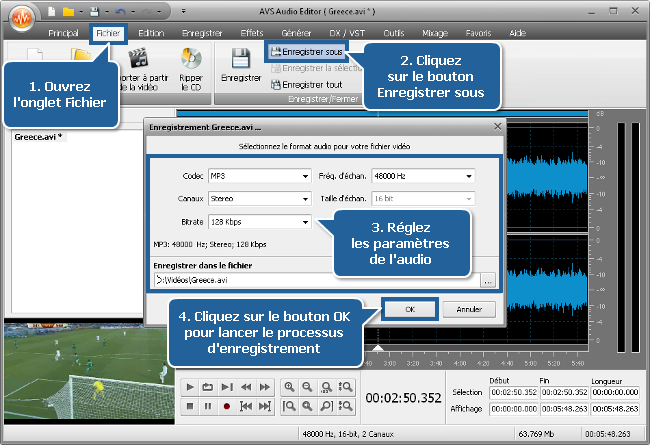Click the Annuler button
Viewport: 650px width, 445px height.
[x=469, y=310]
